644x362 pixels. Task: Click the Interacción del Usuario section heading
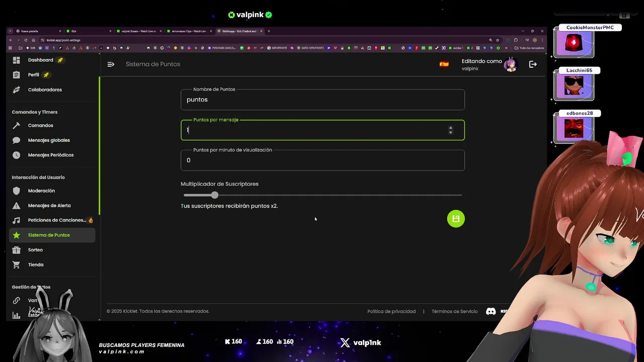click(38, 177)
